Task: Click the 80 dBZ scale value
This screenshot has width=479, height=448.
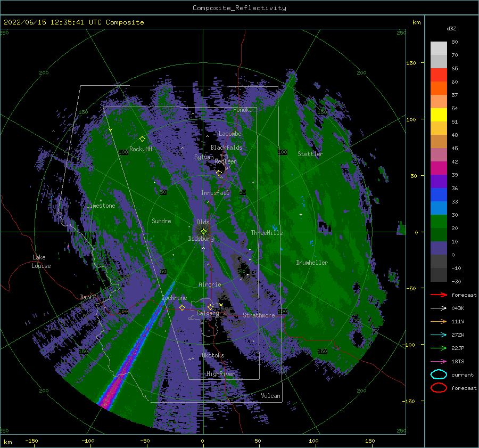Action: point(455,42)
